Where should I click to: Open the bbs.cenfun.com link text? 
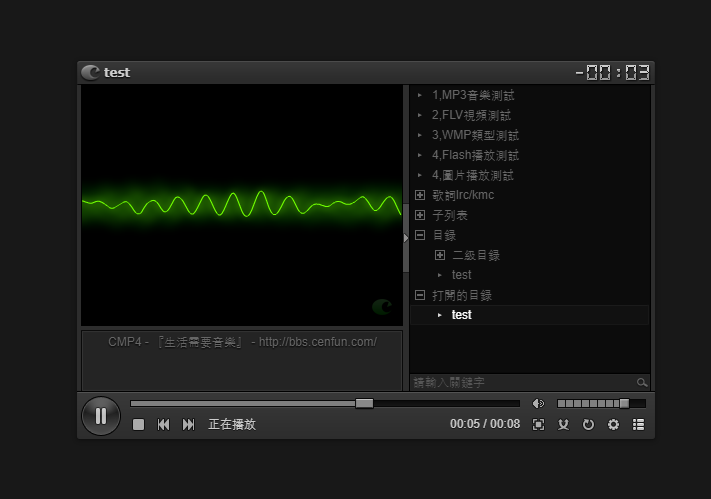[317, 342]
